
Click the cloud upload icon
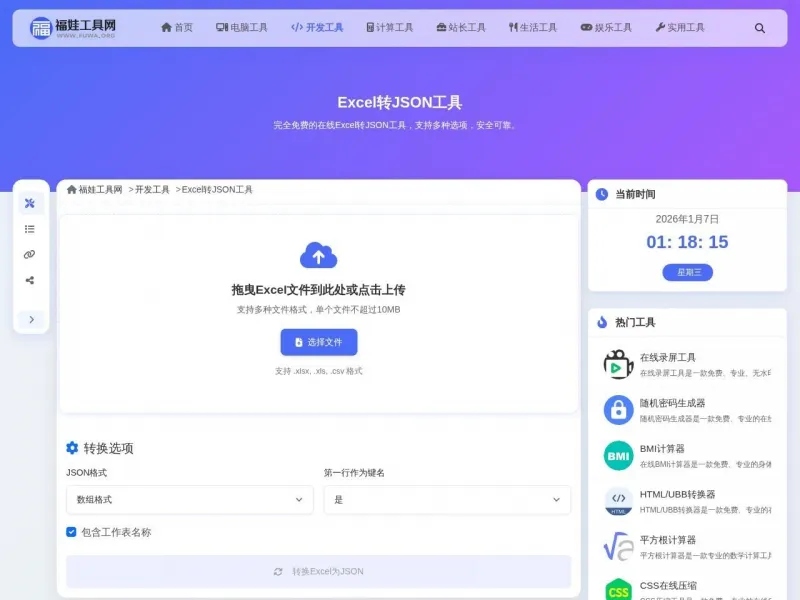pos(318,254)
